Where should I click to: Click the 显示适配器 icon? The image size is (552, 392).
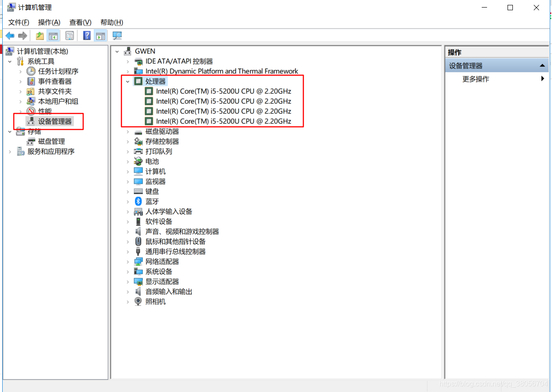[x=138, y=281]
